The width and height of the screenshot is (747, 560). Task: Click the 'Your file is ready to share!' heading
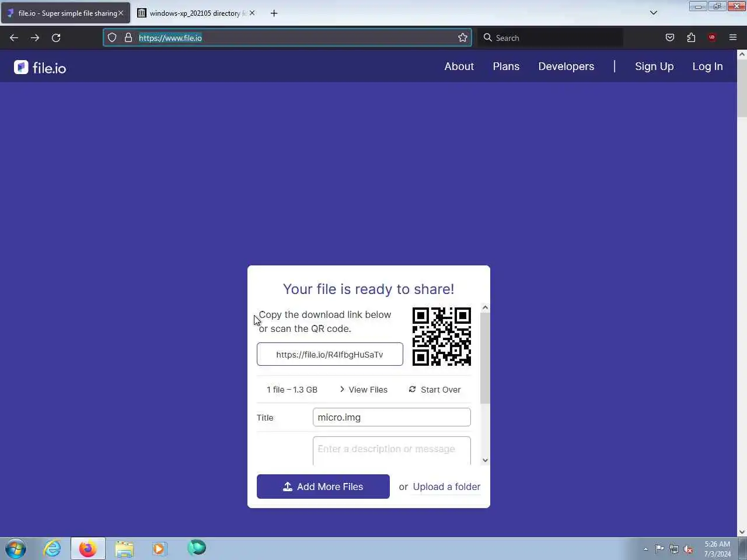click(x=368, y=289)
